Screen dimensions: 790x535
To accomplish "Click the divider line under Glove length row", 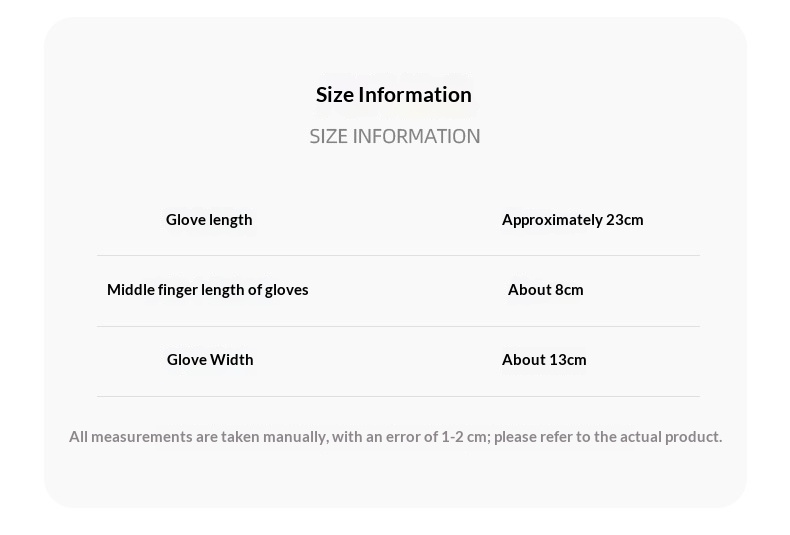I will [398, 256].
